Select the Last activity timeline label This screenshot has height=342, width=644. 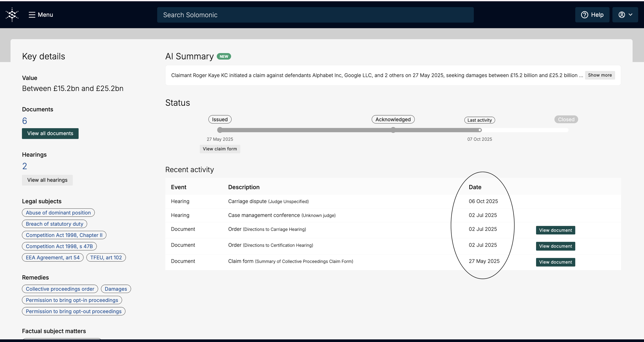pos(479,120)
